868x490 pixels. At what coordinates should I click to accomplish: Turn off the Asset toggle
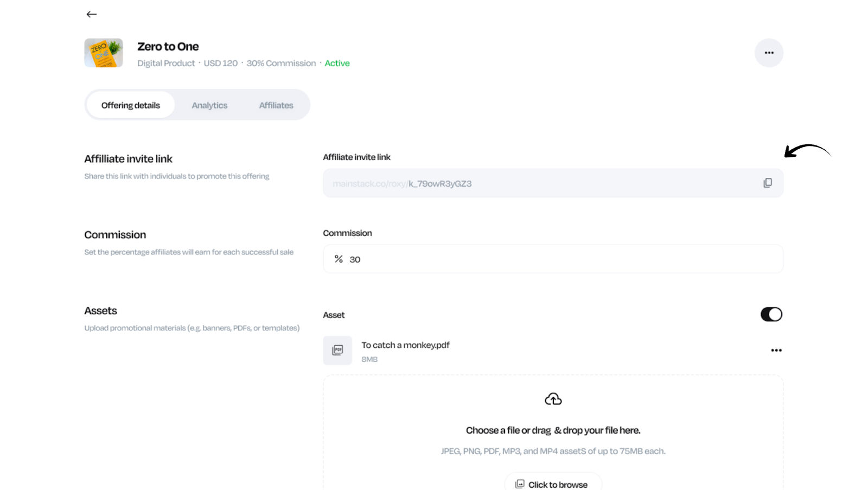tap(771, 314)
